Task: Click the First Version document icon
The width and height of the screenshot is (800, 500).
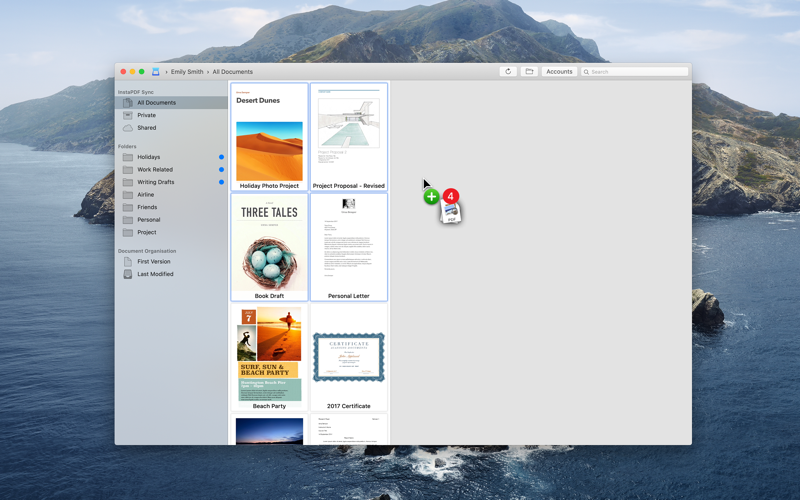Action: [x=128, y=262]
